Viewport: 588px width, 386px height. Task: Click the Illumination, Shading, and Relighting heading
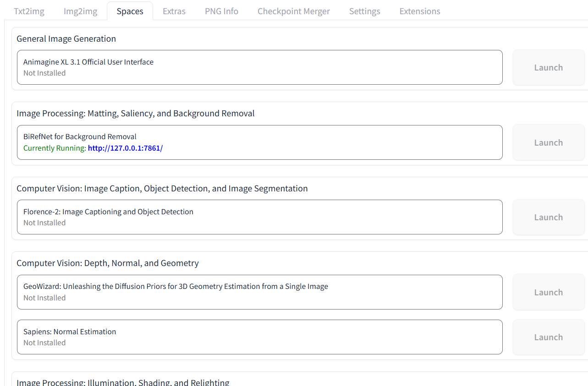click(x=123, y=382)
